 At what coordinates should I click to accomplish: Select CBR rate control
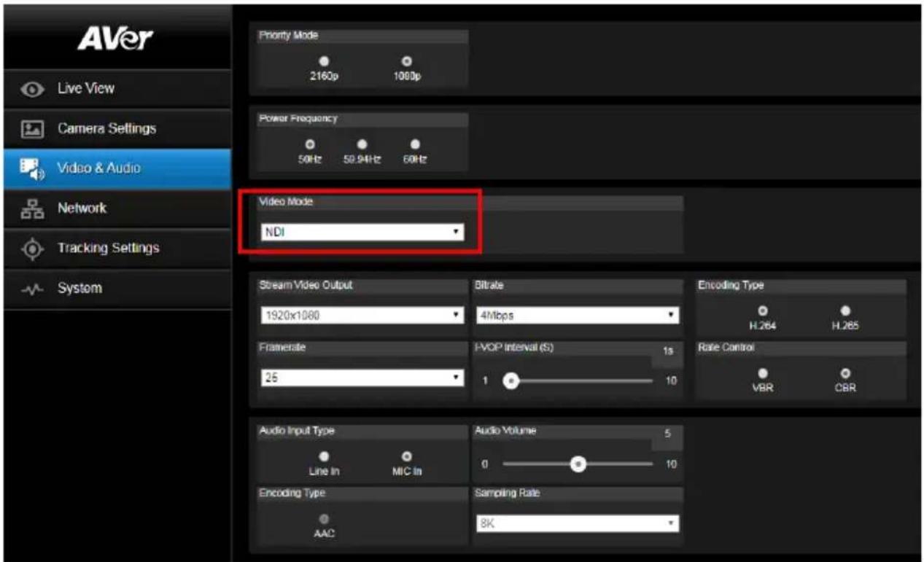(845, 372)
